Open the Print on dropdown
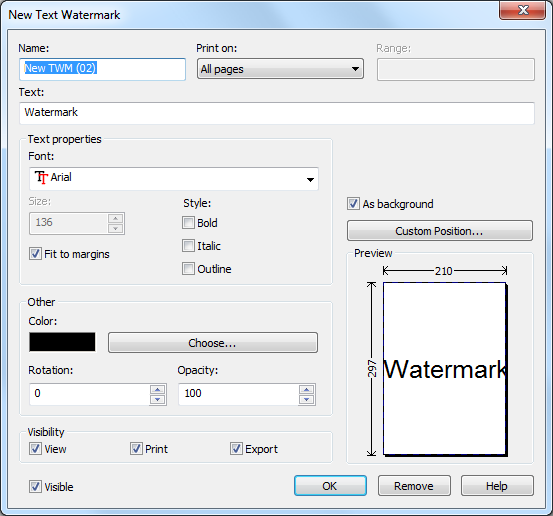The width and height of the screenshot is (553, 516). [280, 69]
